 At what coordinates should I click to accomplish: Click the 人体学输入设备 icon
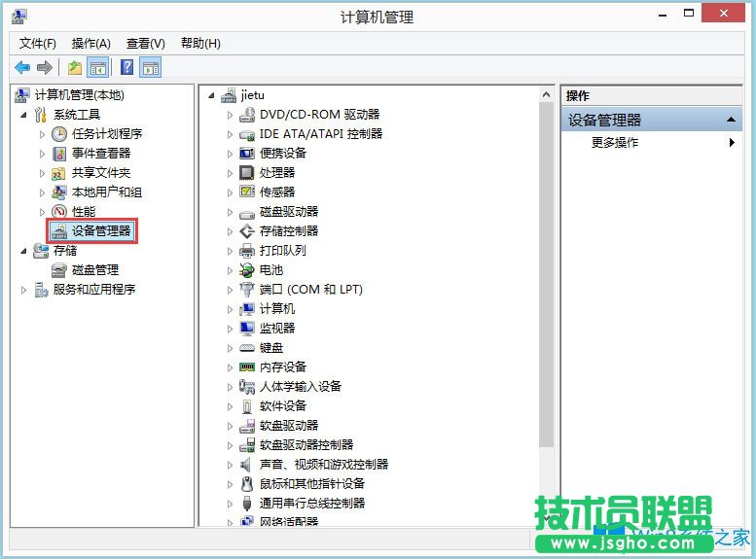247,387
